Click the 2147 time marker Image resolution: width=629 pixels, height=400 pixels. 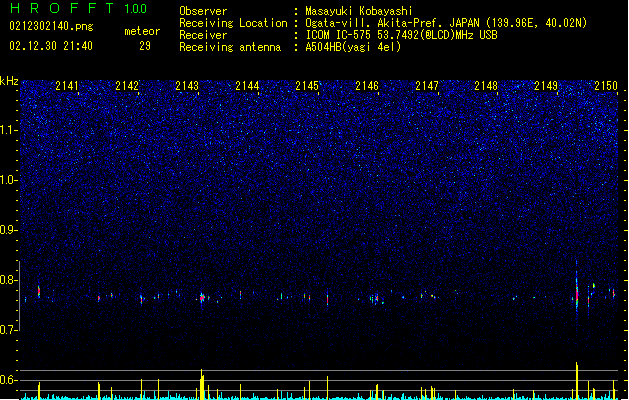pos(427,86)
